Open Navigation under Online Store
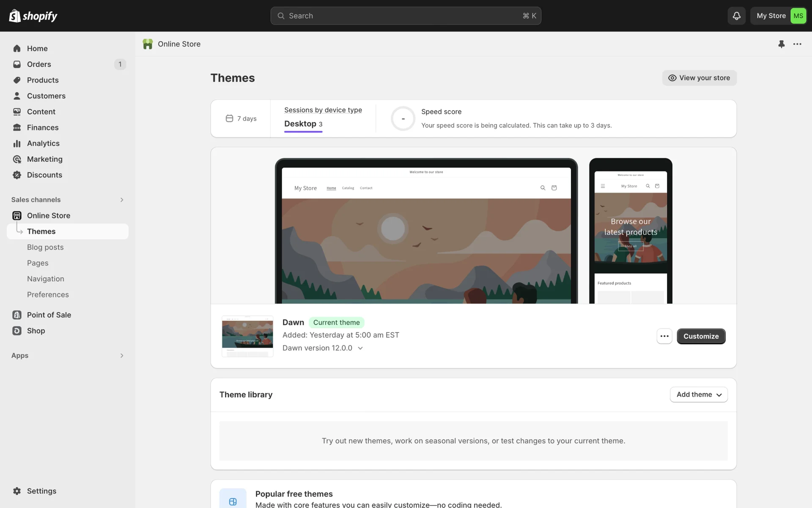Viewport: 812px width, 508px height. pyautogui.click(x=46, y=279)
